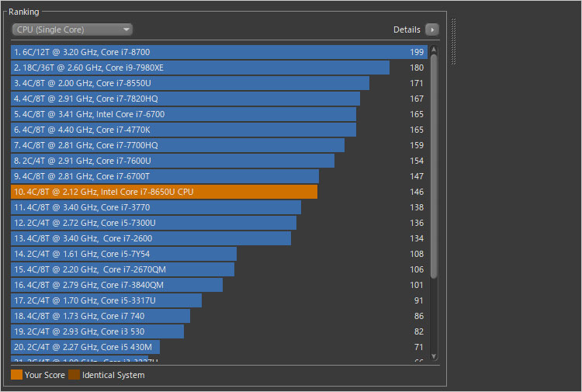Screen dimensions: 582x392
Task: Choose the Core i7-8550U entry
Action: 190,83
